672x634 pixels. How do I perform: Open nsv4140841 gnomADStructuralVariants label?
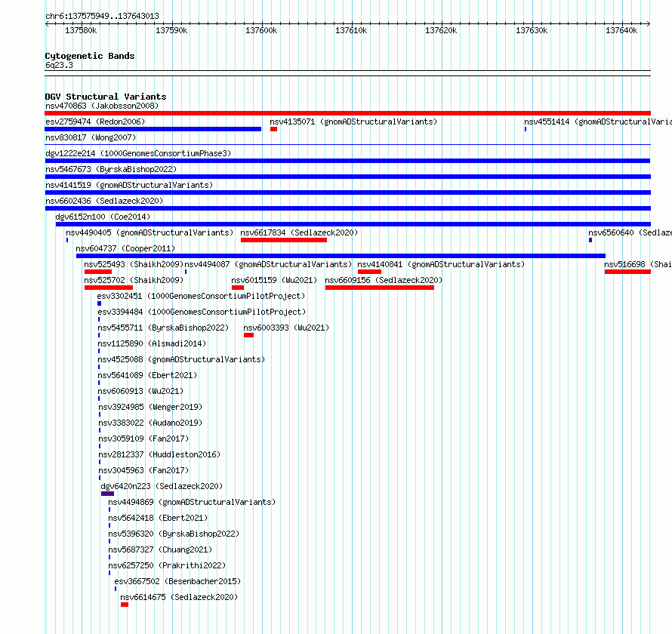(x=441, y=264)
